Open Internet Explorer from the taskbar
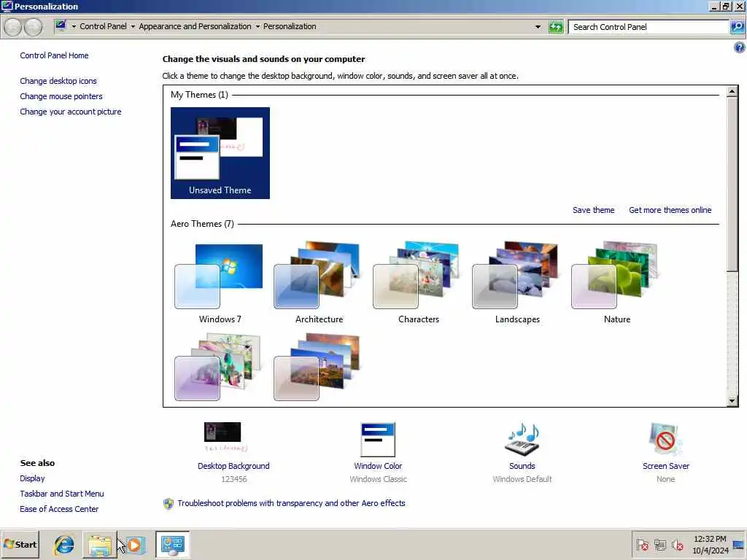This screenshot has width=747, height=560. pyautogui.click(x=64, y=544)
